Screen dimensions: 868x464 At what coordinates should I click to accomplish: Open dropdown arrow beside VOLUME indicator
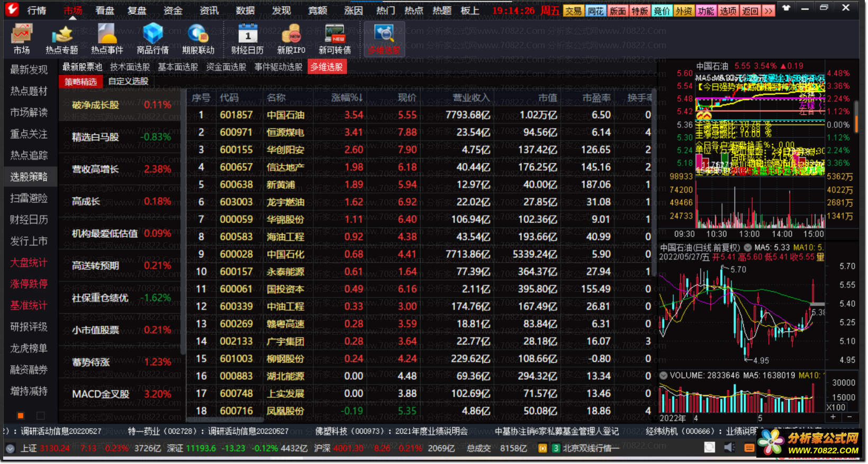pyautogui.click(x=663, y=375)
